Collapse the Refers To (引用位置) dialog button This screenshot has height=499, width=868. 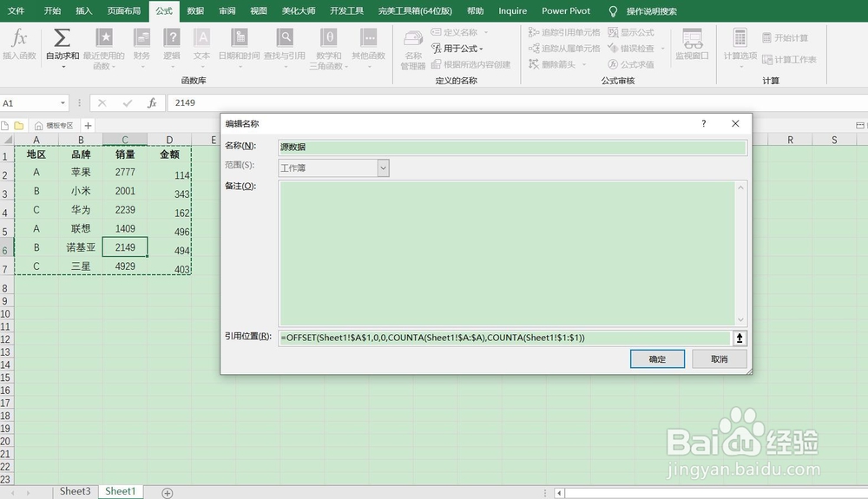coord(739,338)
